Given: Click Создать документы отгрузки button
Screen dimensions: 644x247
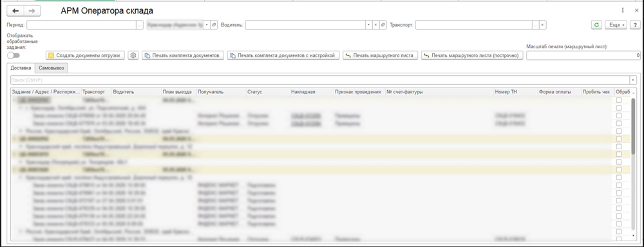Looking at the screenshot, I should pyautogui.click(x=85, y=55).
